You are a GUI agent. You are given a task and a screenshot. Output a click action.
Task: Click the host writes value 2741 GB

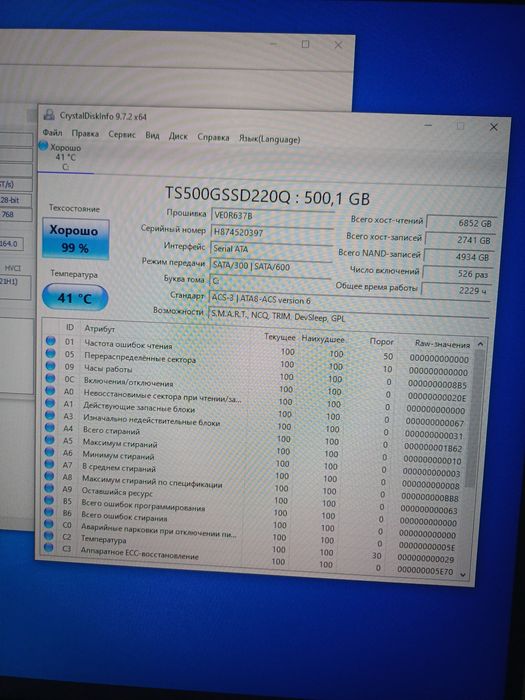459,240
